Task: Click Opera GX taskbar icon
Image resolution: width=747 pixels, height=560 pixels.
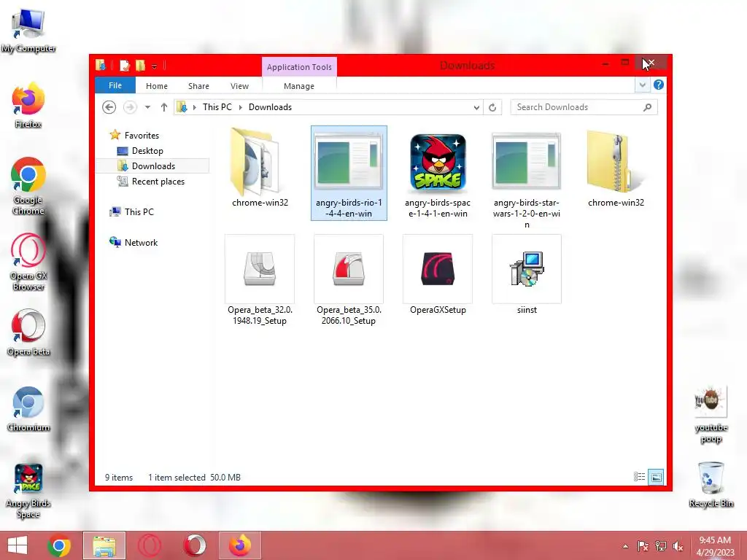Action: click(x=150, y=545)
